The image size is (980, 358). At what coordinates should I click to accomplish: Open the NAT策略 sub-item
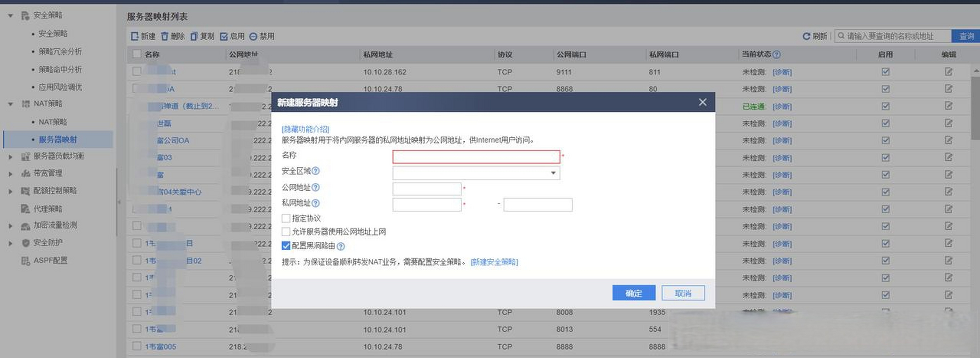click(x=53, y=122)
